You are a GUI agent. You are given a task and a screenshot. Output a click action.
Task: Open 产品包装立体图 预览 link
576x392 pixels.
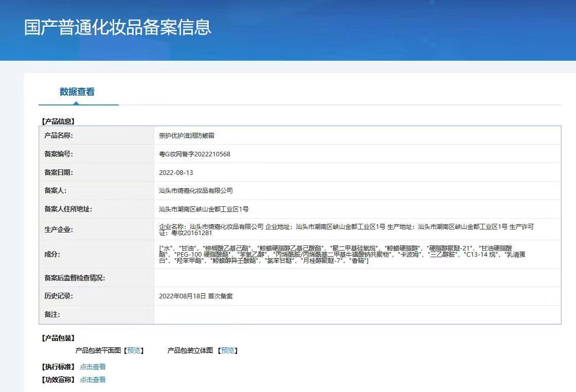tap(227, 350)
